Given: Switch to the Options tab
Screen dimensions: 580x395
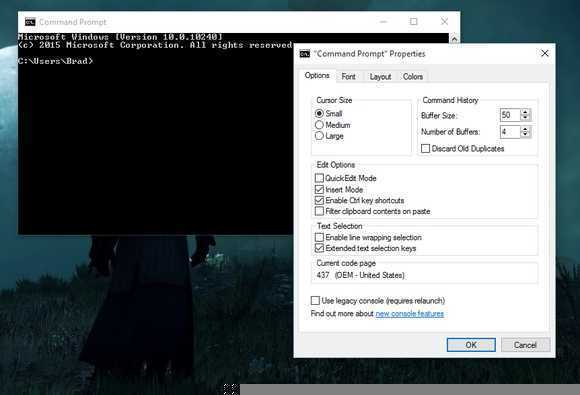Looking at the screenshot, I should tap(317, 75).
